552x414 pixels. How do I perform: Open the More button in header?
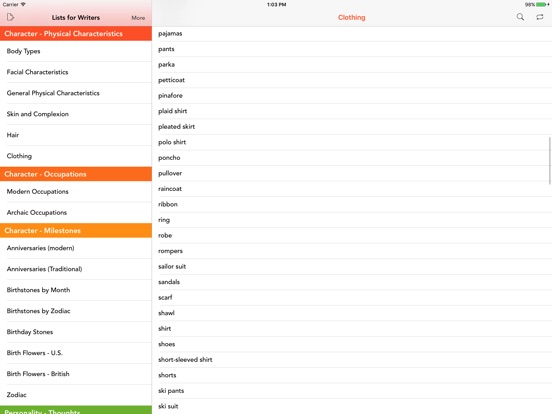pyautogui.click(x=138, y=18)
